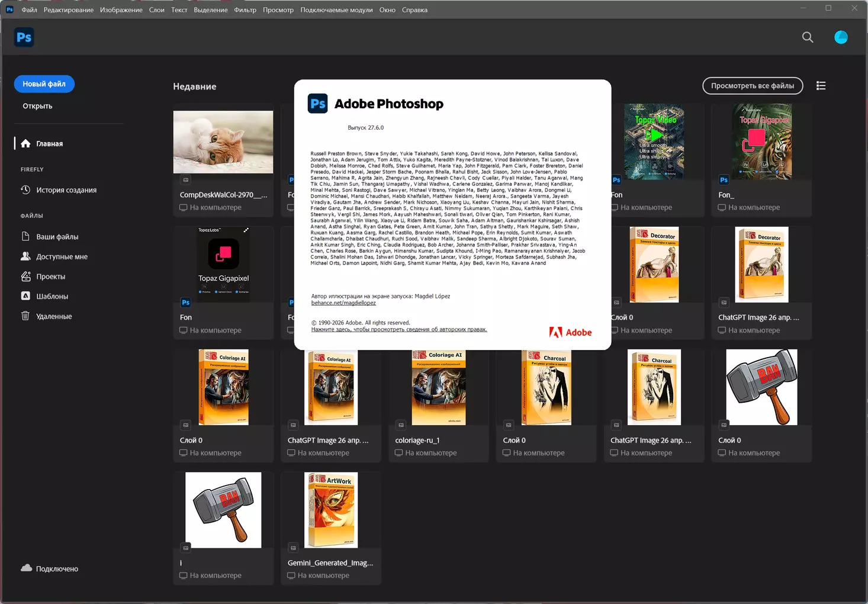
Task: Open Шаблоны templates section
Action: [x=52, y=297]
